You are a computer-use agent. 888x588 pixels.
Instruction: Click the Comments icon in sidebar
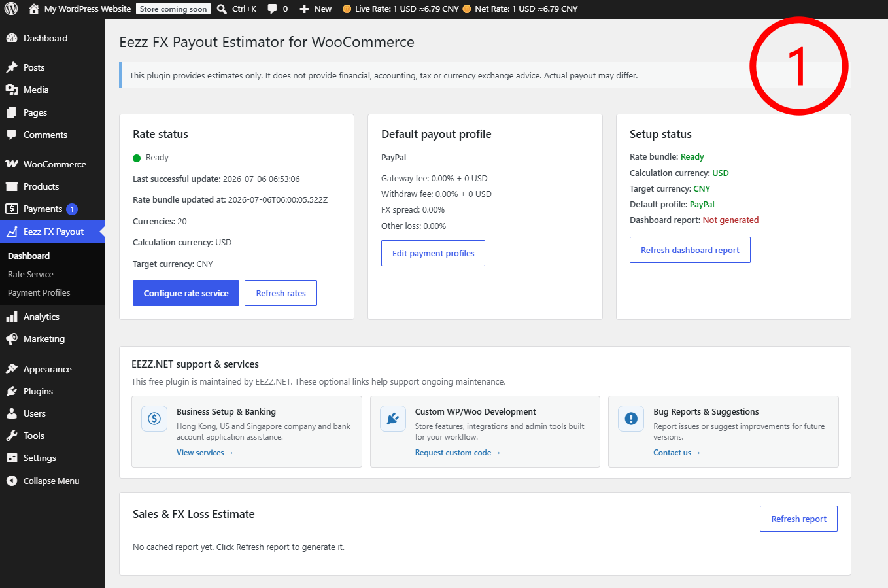[x=12, y=135]
